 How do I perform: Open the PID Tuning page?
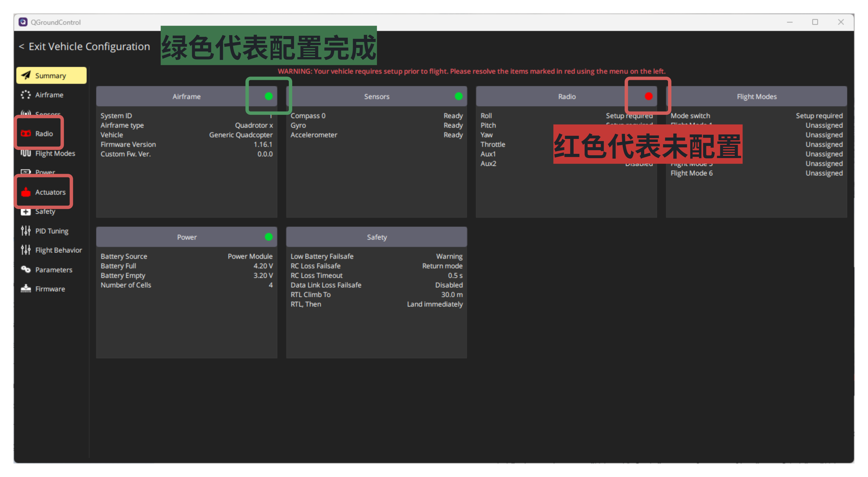coord(51,231)
